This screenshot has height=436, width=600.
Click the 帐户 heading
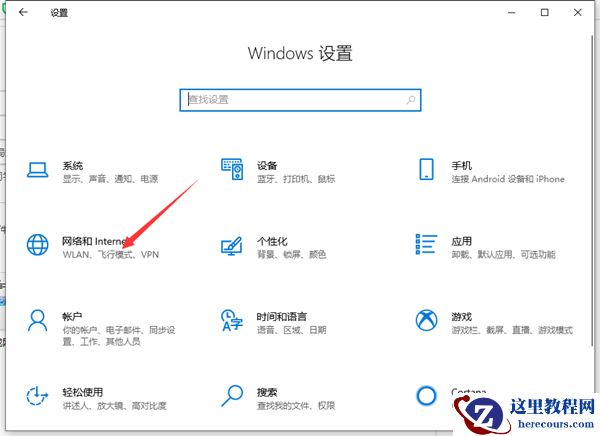coord(72,317)
